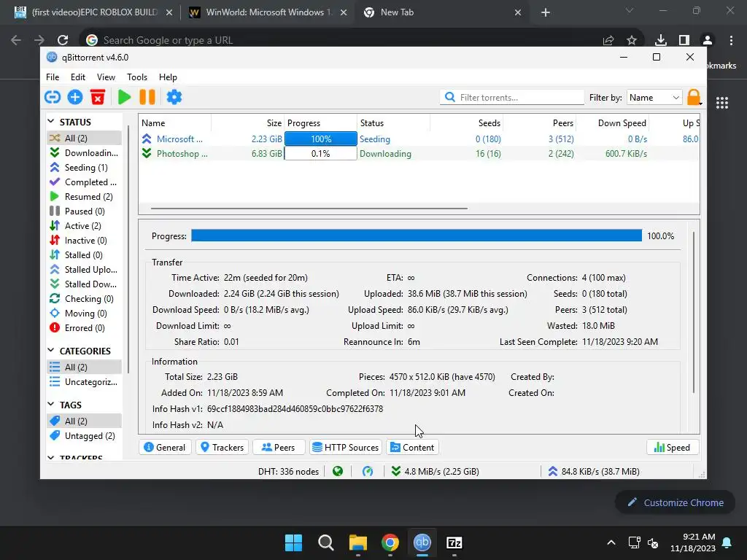This screenshot has height=560, width=747.
Task: Open File Explorer from the taskbar
Action: coord(357,542)
